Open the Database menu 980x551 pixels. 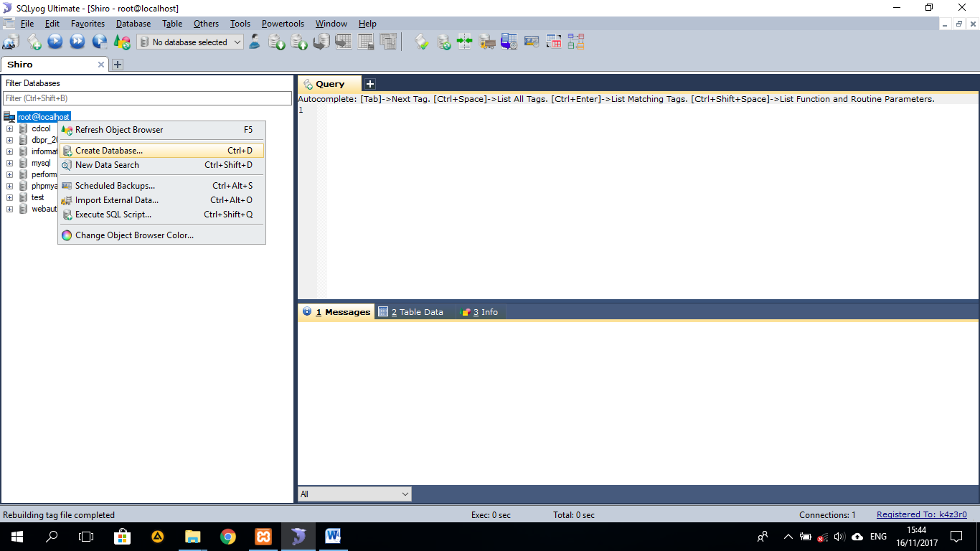(x=133, y=24)
